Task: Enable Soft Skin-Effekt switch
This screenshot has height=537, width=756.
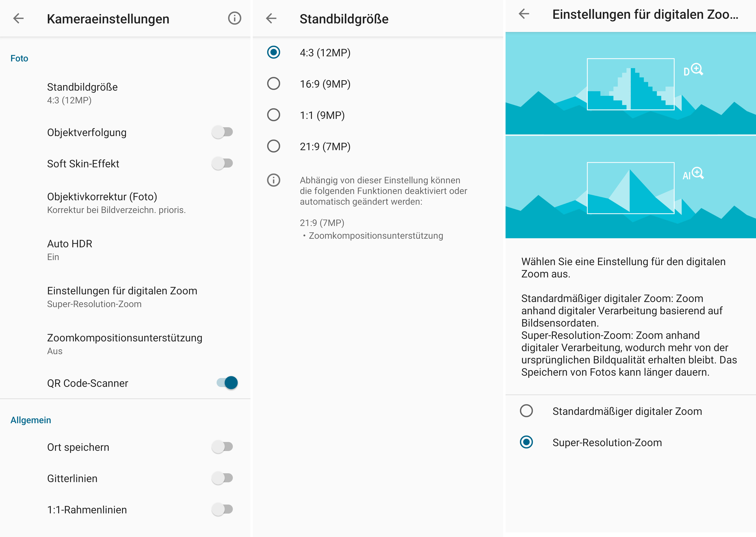Action: tap(223, 163)
